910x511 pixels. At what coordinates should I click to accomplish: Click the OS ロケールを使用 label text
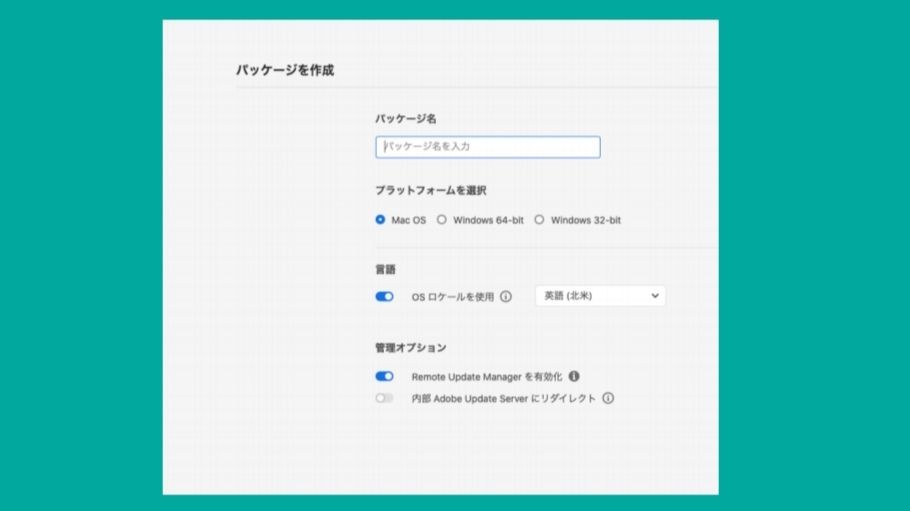[452, 297]
